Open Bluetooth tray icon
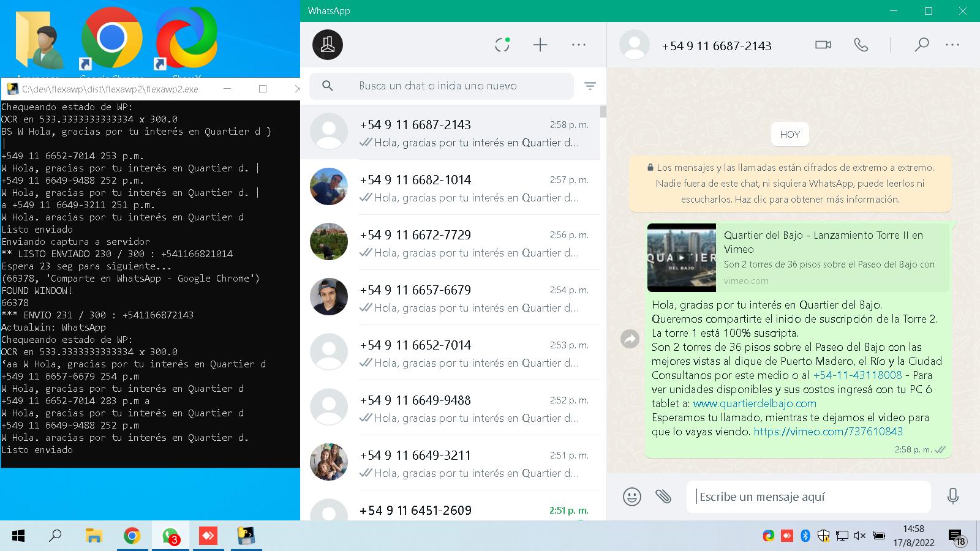Screen dimensions: 980x551 click(805, 536)
